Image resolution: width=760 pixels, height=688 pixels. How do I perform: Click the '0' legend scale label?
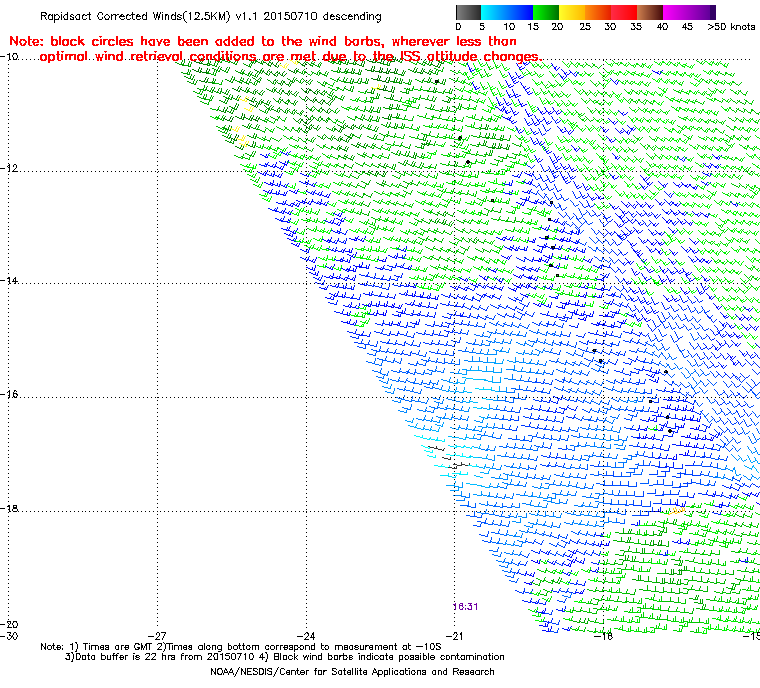tap(459, 27)
